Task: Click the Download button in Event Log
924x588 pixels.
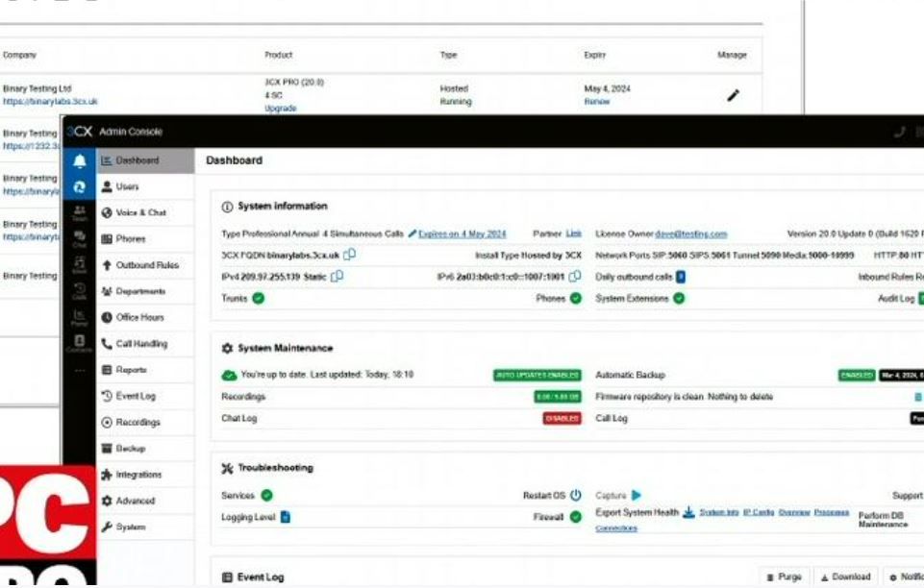Action: [x=845, y=576]
